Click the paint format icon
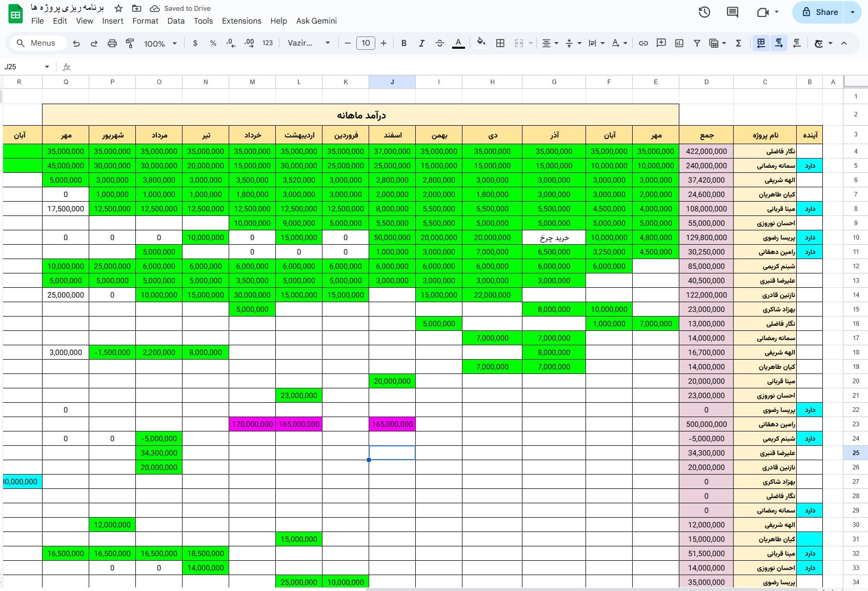Viewport: 868px width, 591px height. pos(130,43)
